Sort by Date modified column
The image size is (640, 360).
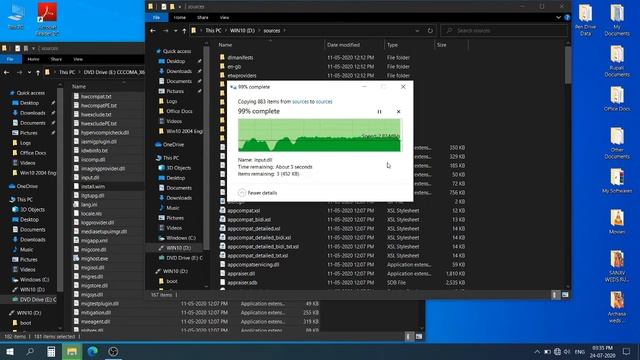pos(343,45)
